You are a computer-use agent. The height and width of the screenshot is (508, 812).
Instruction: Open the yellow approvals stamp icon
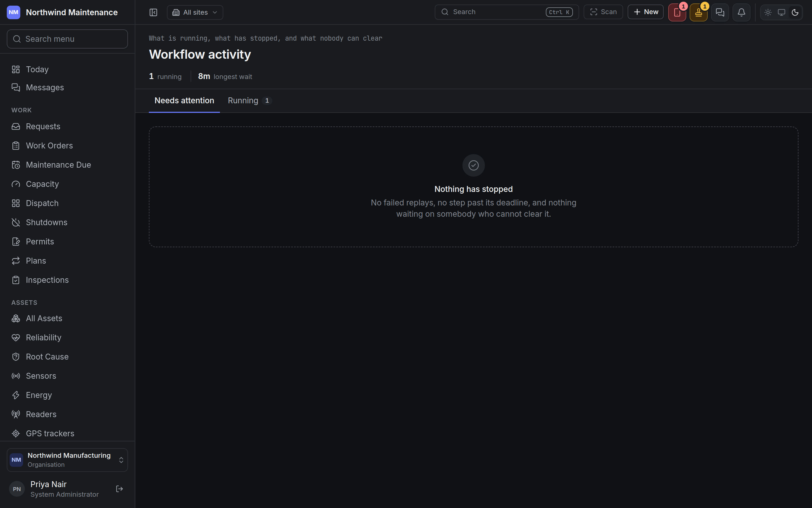click(699, 12)
